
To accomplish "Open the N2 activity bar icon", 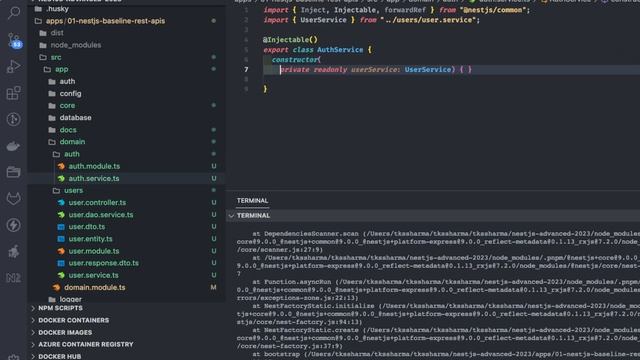I will 13,278.
